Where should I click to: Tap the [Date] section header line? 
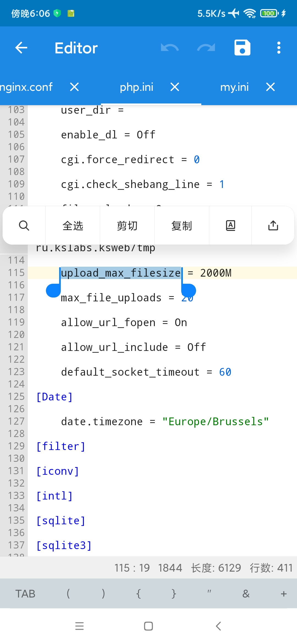coord(54,397)
